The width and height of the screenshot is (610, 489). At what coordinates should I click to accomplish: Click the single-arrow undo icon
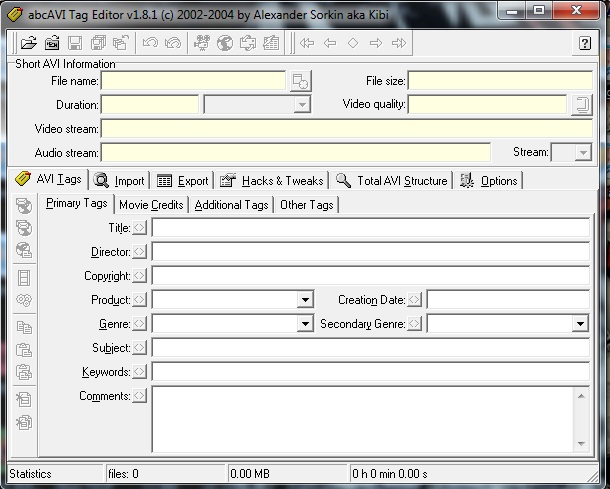150,43
